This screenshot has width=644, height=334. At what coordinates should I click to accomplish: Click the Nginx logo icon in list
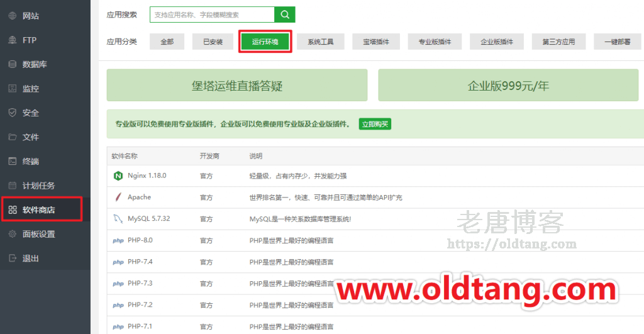click(118, 175)
